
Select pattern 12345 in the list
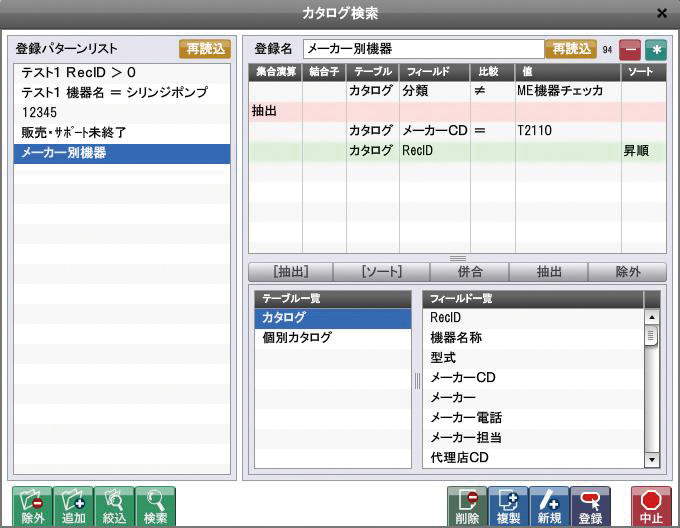point(122,113)
